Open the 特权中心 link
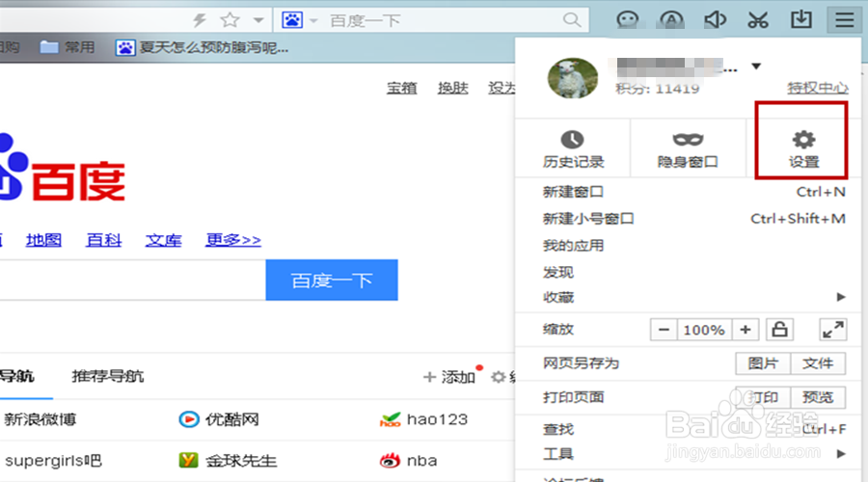The image size is (868, 482). click(x=818, y=88)
